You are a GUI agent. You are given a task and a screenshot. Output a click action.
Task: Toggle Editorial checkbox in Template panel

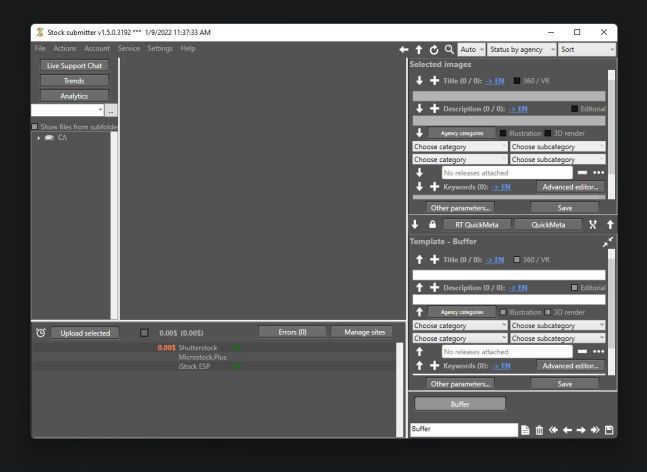[x=574, y=288]
